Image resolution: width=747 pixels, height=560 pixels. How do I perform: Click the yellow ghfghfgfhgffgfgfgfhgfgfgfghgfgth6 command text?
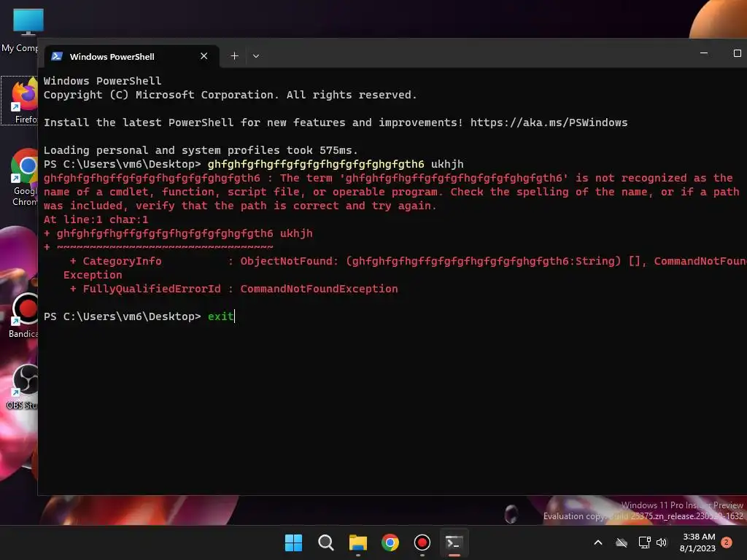(315, 164)
